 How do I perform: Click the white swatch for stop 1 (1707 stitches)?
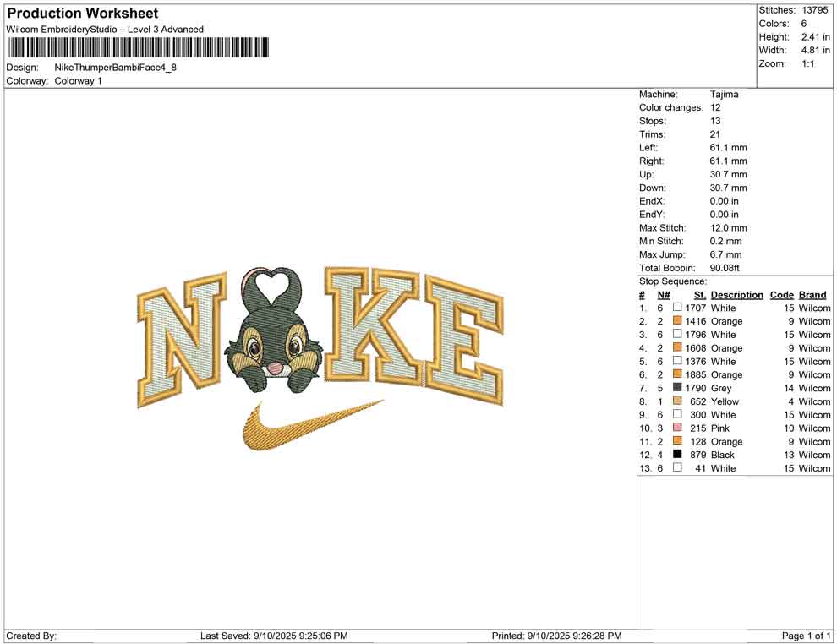point(677,308)
